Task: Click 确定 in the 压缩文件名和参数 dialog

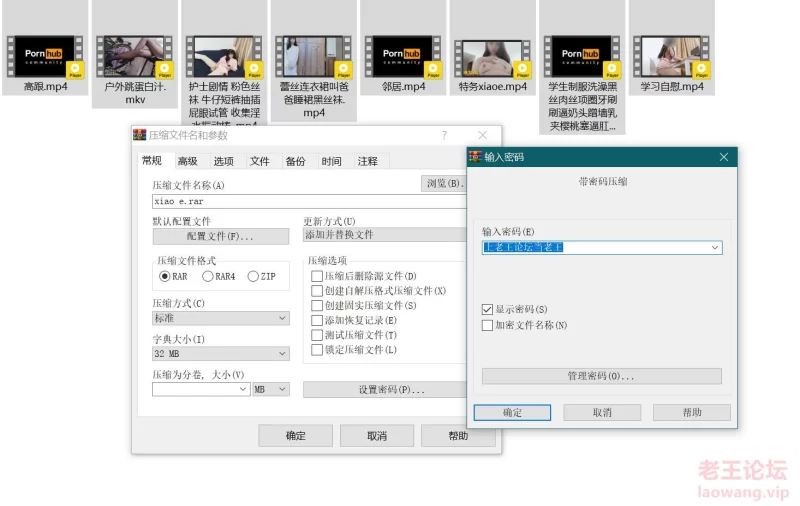Action: 295,436
